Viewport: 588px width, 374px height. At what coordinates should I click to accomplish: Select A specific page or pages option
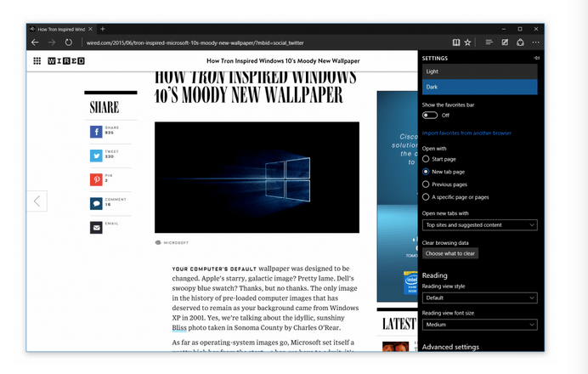coord(426,197)
